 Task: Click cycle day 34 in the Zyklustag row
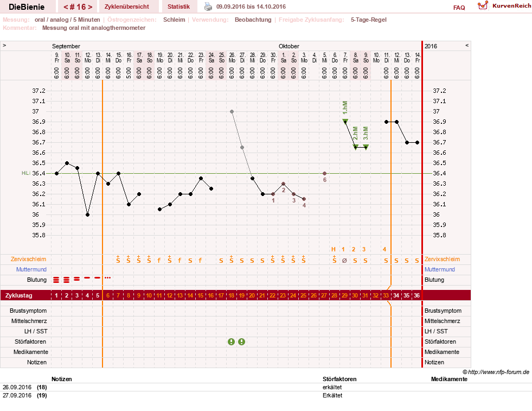(x=396, y=295)
